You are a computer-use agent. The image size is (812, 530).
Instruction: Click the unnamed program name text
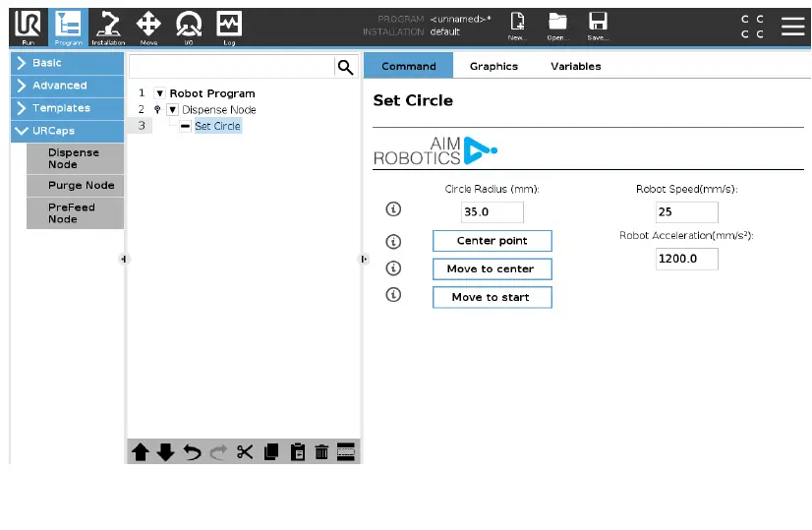tap(460, 19)
